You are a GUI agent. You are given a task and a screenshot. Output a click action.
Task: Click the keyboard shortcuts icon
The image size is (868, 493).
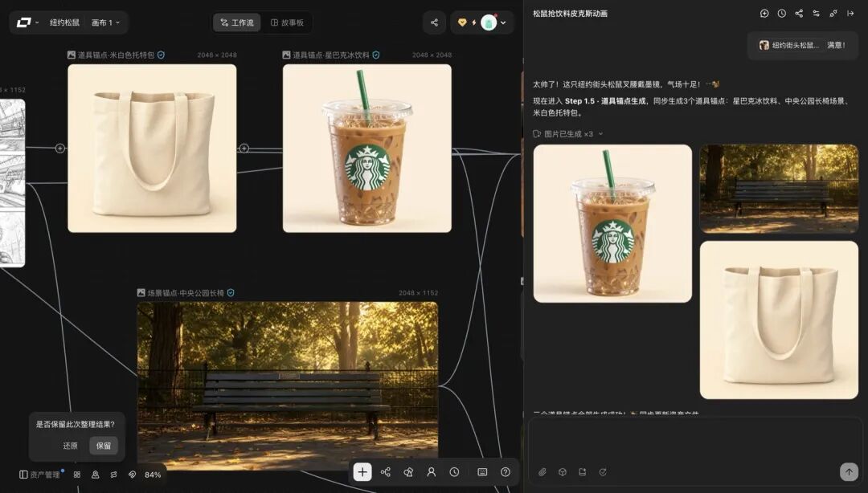(482, 472)
